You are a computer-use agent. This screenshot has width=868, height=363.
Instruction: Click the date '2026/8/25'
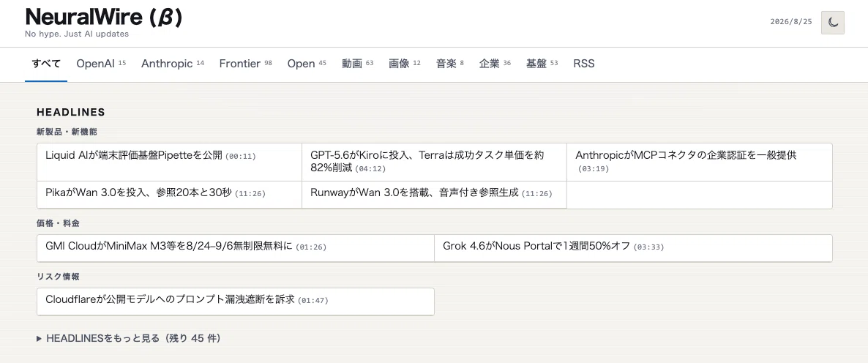[791, 21]
